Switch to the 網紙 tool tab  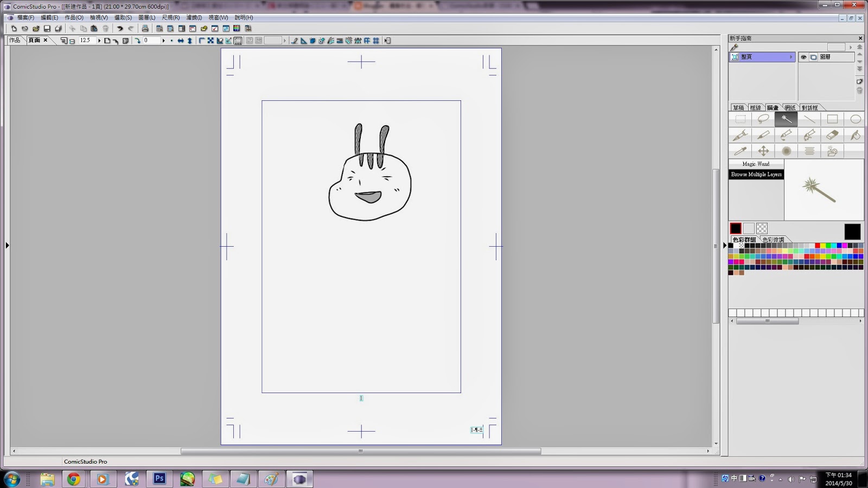coord(790,107)
